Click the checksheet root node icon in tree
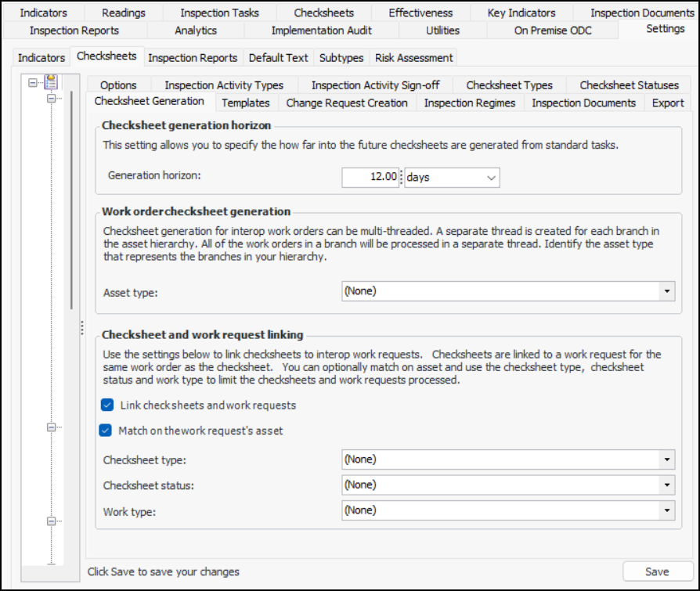Screen dimensions: 700x591 click(x=52, y=81)
